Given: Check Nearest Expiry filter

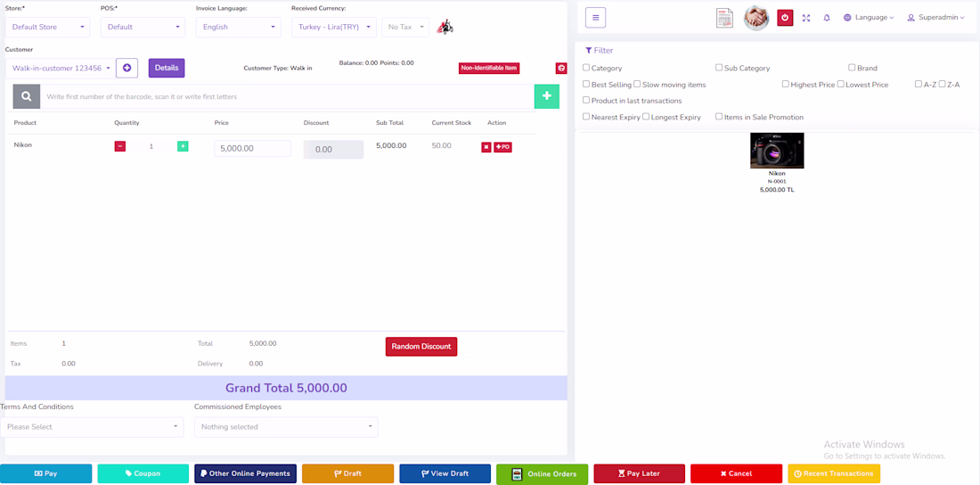Looking at the screenshot, I should pyautogui.click(x=586, y=117).
